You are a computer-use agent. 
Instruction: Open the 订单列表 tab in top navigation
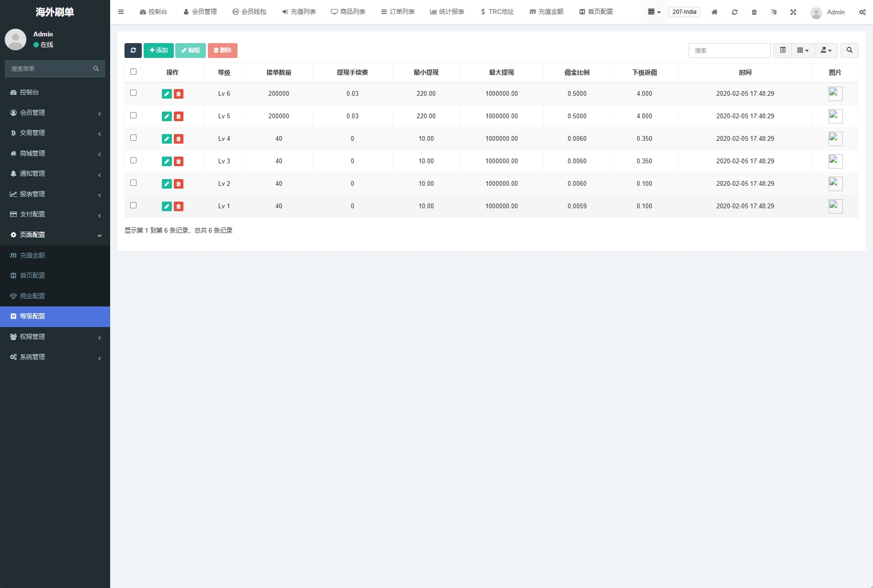point(397,12)
